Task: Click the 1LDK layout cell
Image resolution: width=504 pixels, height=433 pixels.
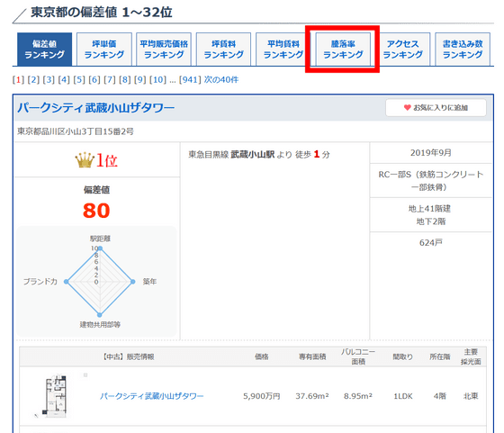Action: [403, 396]
